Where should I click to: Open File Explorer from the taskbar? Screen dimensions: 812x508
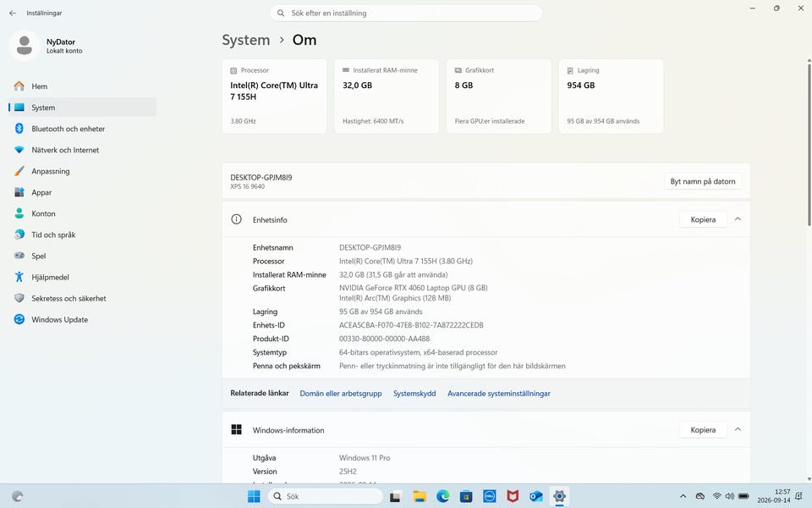tap(419, 496)
